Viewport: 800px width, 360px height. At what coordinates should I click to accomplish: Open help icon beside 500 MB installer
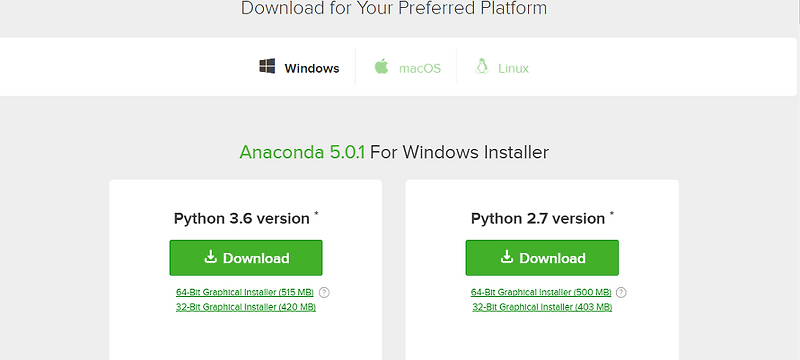[x=621, y=293]
